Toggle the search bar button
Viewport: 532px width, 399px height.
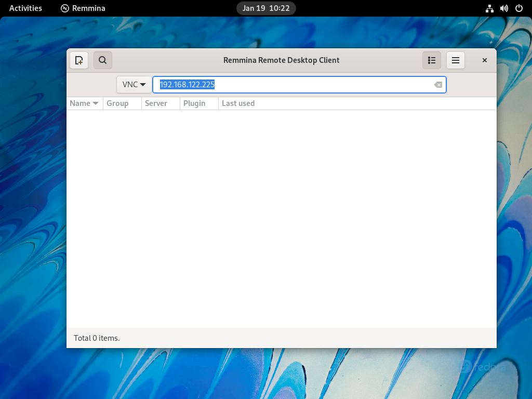(x=103, y=60)
